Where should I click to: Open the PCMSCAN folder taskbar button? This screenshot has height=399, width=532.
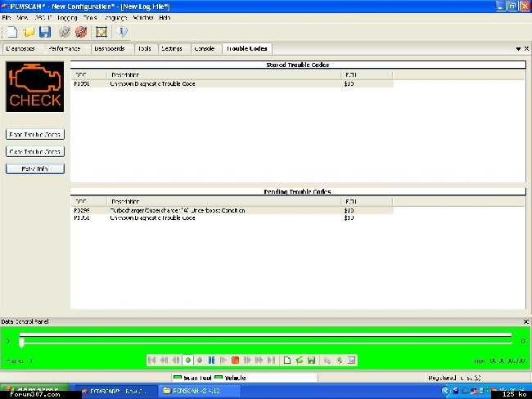(201, 391)
